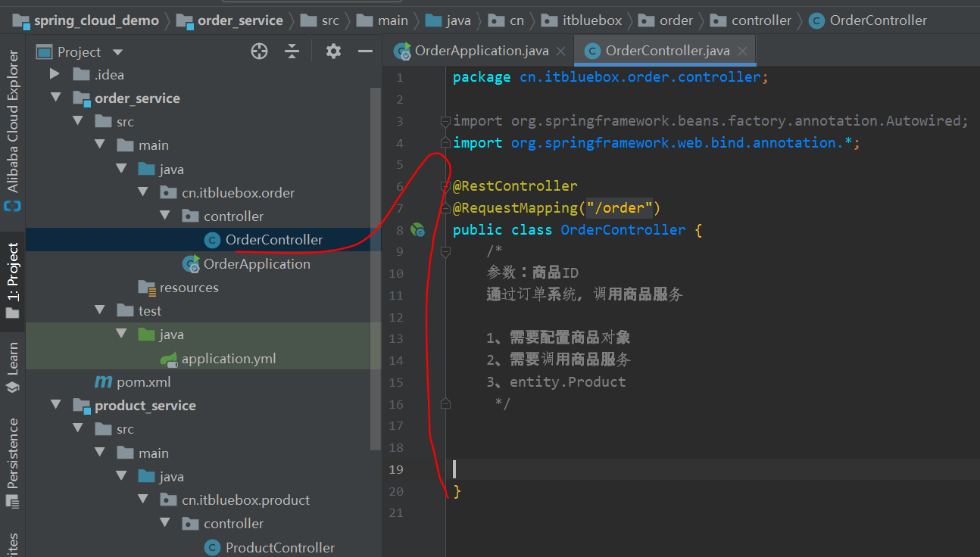Click the "/order" string in RequestMapping
Image resolution: width=980 pixels, height=557 pixels.
tap(620, 208)
